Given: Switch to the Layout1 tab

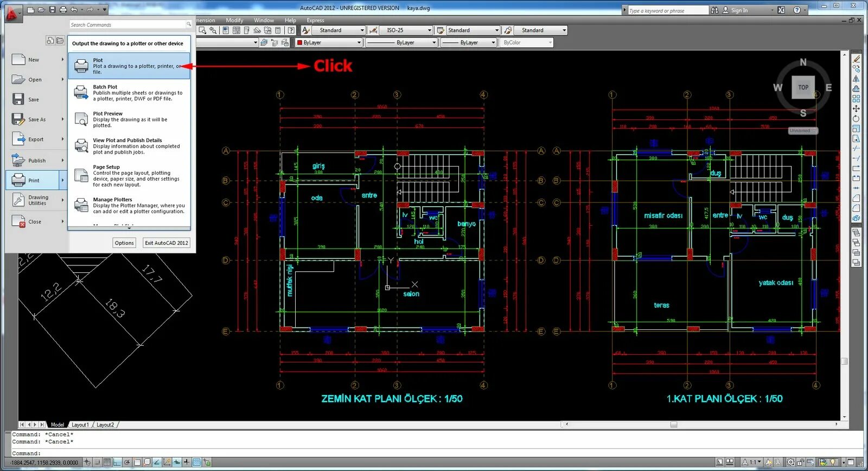Looking at the screenshot, I should point(80,425).
